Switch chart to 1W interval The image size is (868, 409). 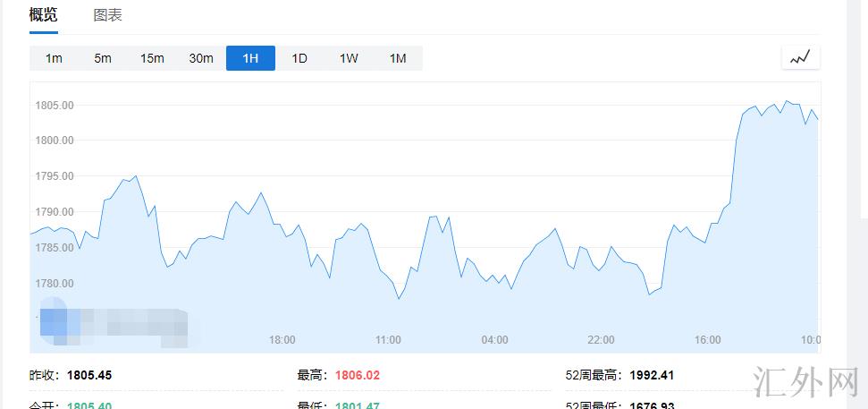[349, 58]
